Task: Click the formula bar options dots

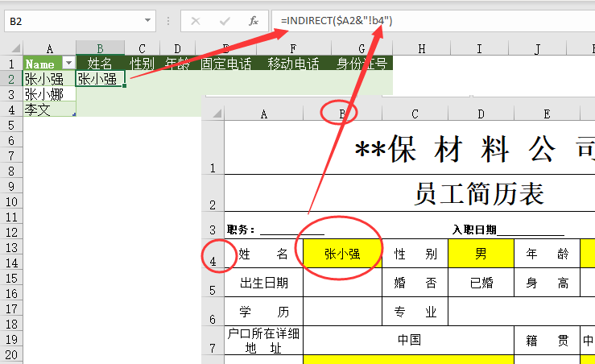Action: (168, 21)
